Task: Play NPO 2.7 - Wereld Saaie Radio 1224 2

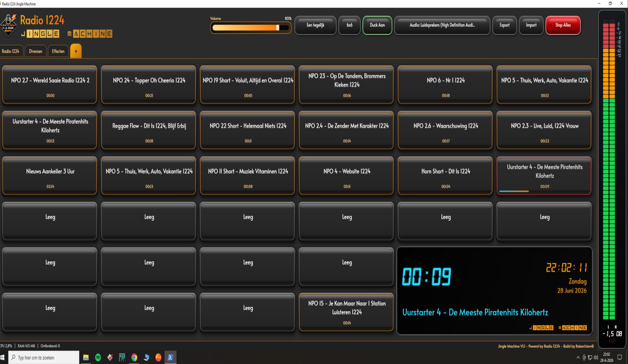Action: pyautogui.click(x=50, y=85)
